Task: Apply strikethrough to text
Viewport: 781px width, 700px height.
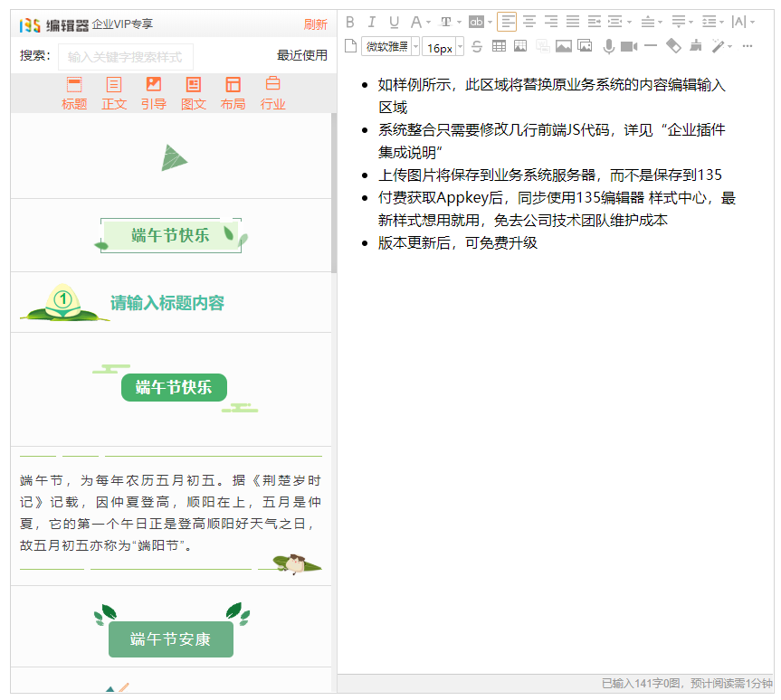Action: pos(477,46)
